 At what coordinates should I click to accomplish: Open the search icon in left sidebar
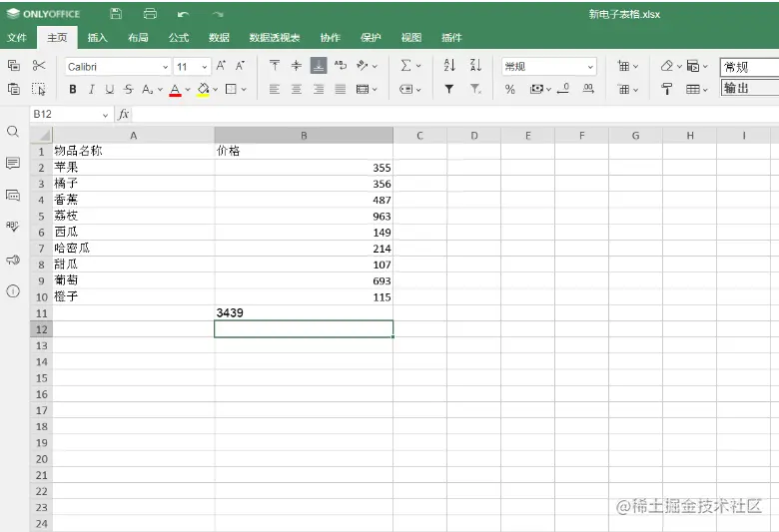(13, 132)
